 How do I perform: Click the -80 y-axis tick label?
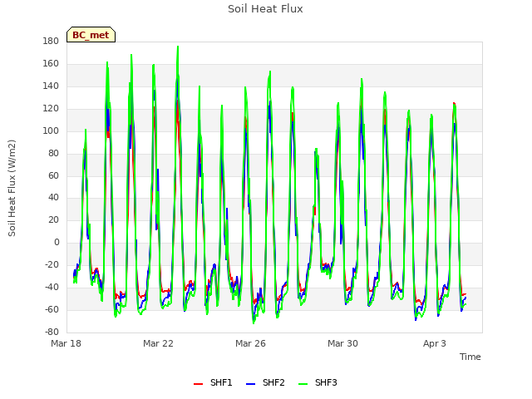pyautogui.click(x=52, y=332)
